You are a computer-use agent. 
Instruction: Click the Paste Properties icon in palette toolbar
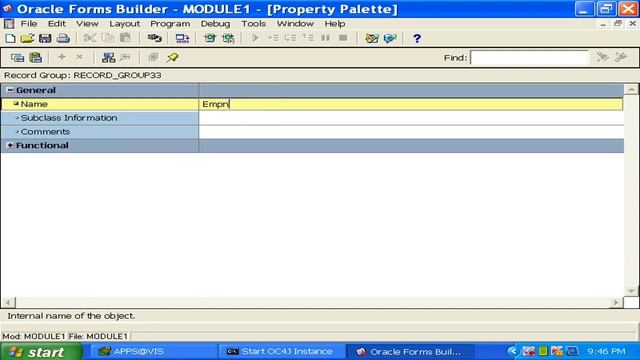click(36, 58)
